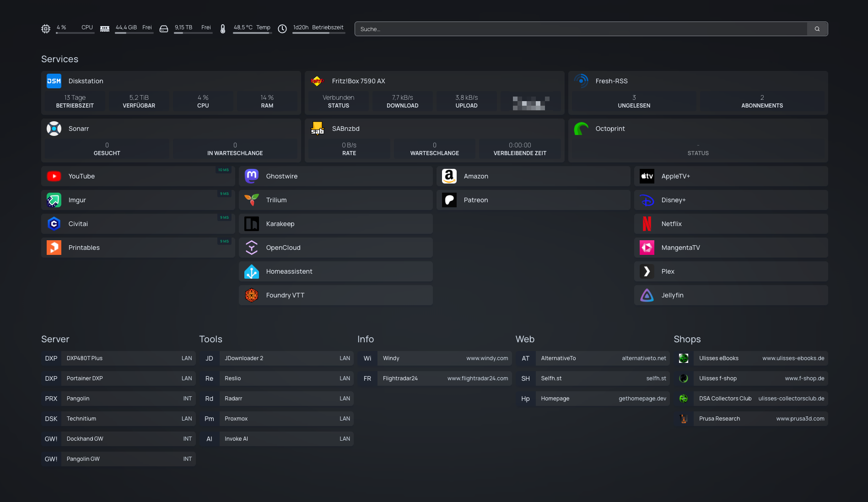Open the JDownloader 2 bookmark
The image size is (868, 502).
pos(276,358)
